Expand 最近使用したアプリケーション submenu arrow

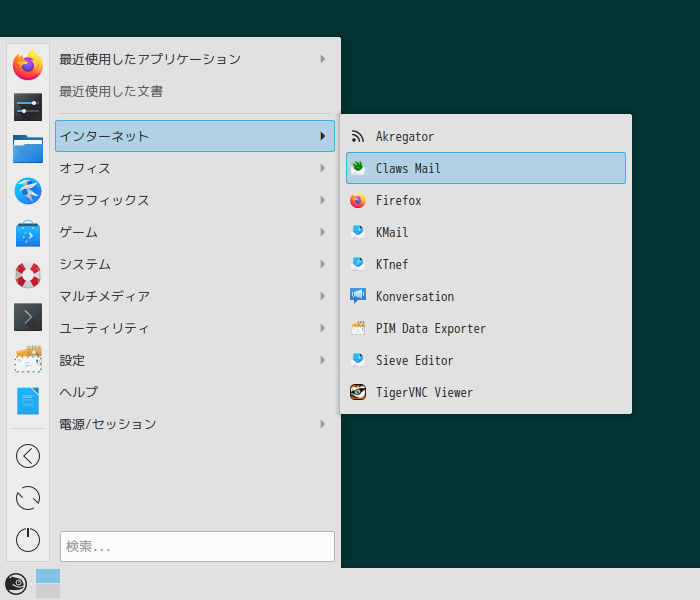click(323, 59)
